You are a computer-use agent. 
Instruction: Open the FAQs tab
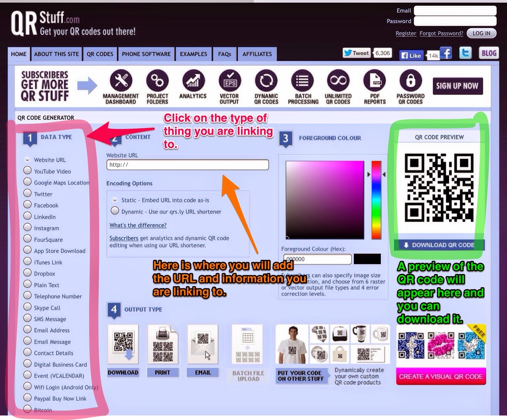pyautogui.click(x=224, y=54)
